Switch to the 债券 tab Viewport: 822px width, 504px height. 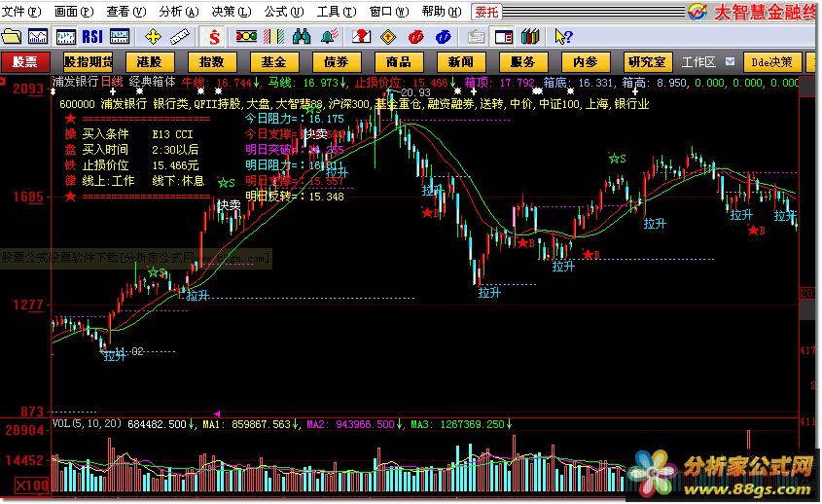(336, 62)
